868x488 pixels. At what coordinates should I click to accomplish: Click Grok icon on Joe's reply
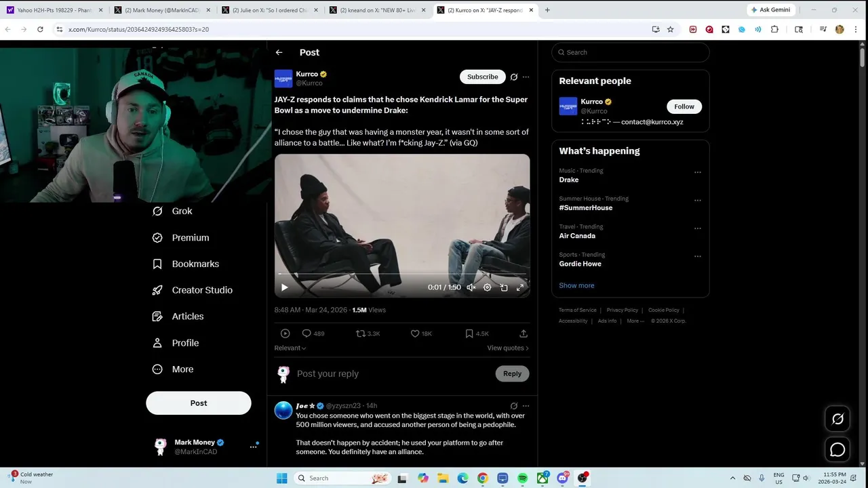(514, 406)
